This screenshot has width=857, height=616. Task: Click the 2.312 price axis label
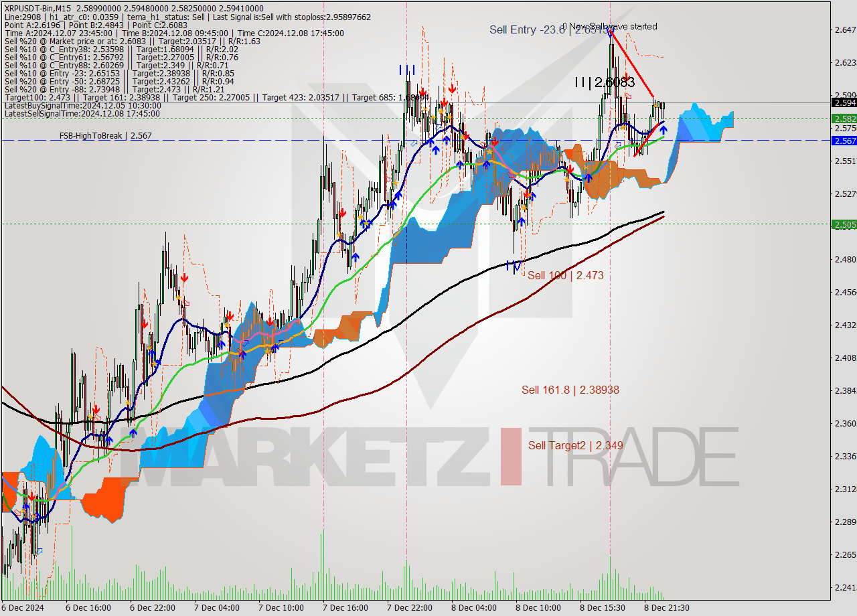844,489
